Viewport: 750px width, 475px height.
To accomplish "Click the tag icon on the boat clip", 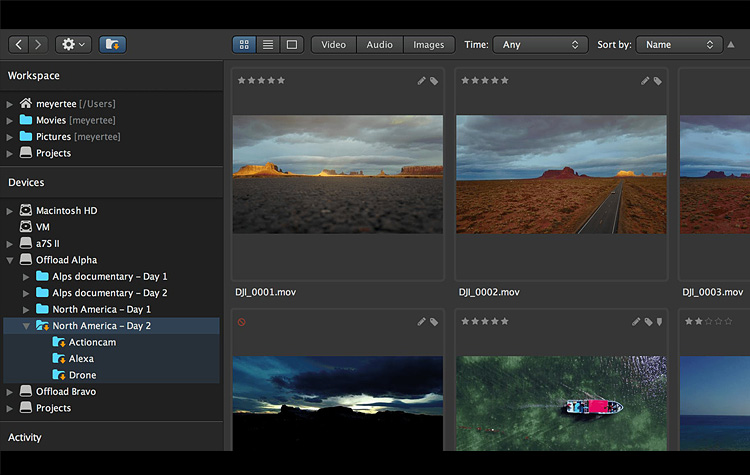I will tap(648, 322).
